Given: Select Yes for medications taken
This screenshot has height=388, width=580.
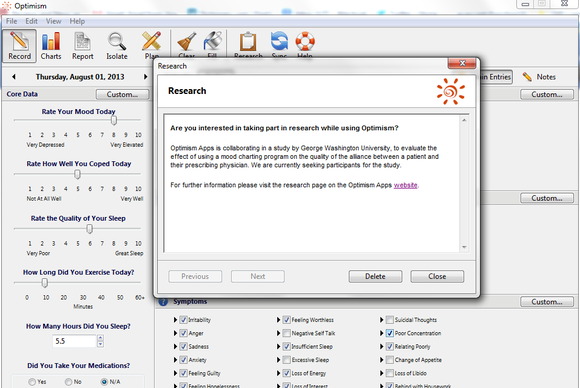Looking at the screenshot, I should tap(32, 382).
